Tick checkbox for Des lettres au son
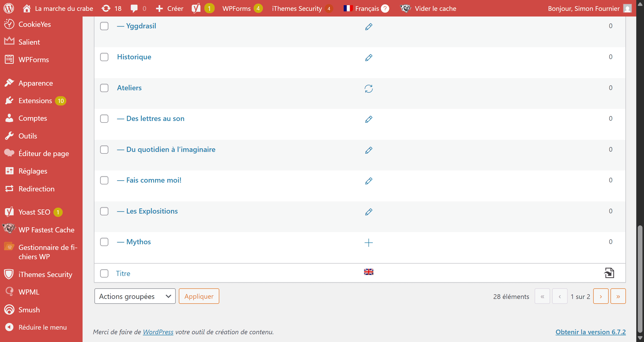 104,119
